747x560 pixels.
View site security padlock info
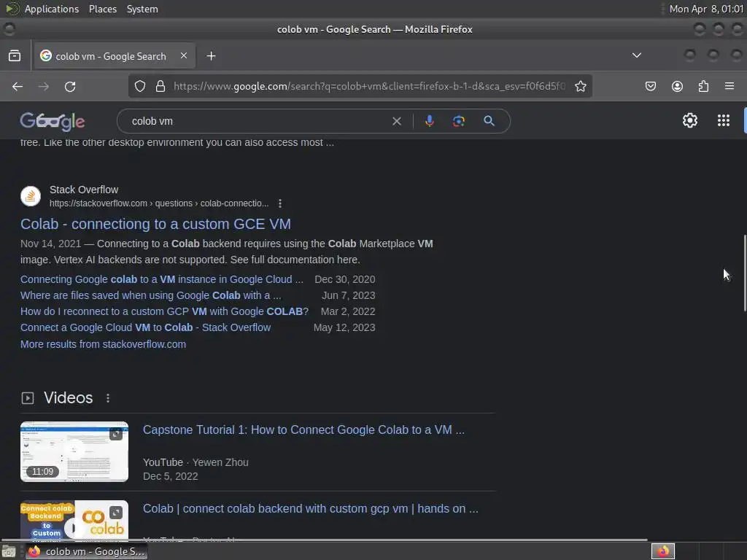coord(160,86)
